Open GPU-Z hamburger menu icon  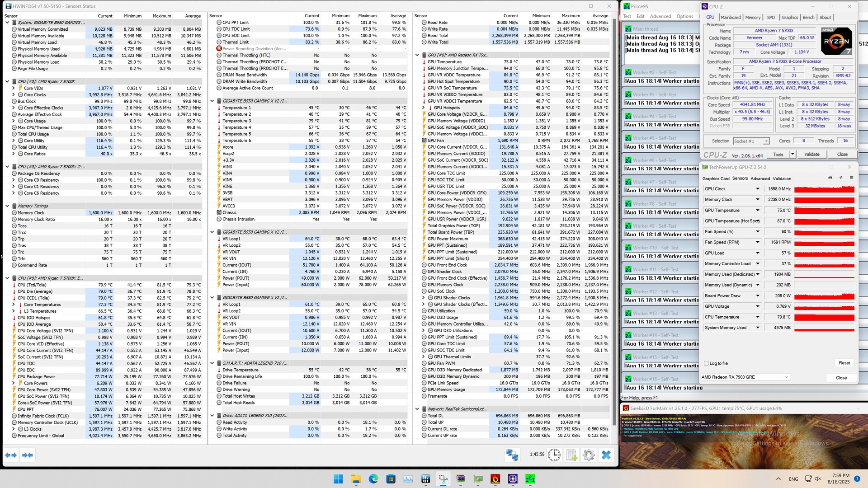pyautogui.click(x=851, y=178)
